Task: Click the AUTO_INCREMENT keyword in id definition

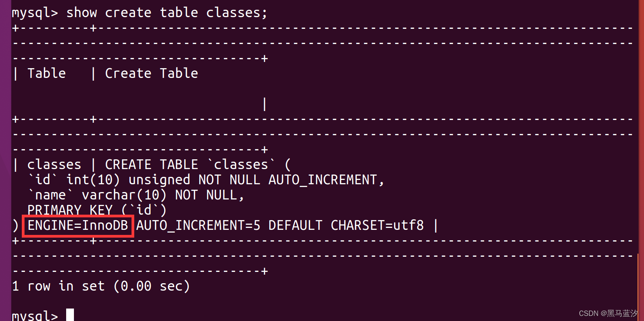Action: coord(323,180)
